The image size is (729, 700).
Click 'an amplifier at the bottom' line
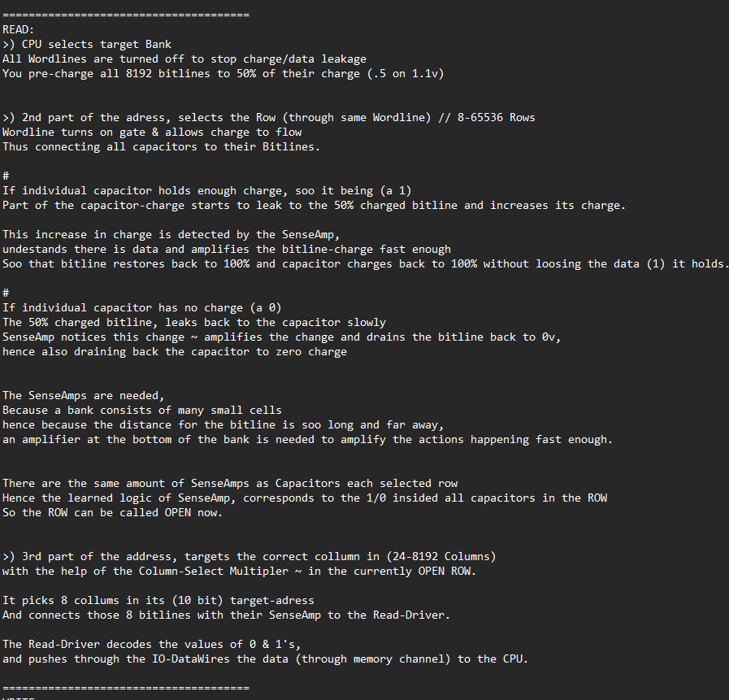307,440
